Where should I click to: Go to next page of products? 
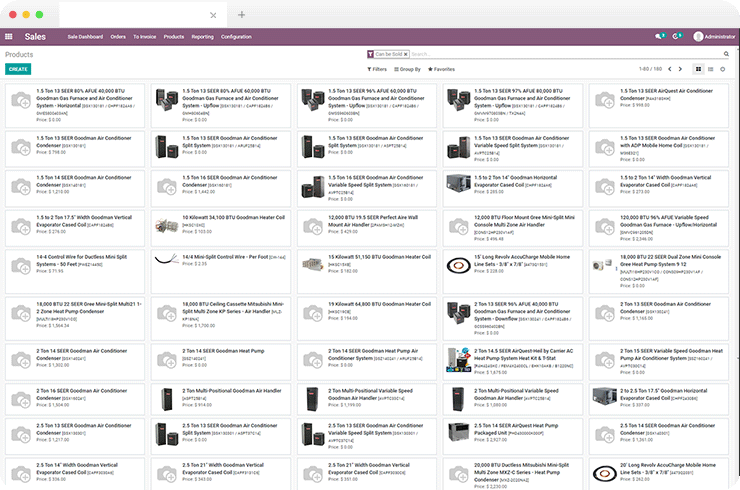pyautogui.click(x=682, y=69)
